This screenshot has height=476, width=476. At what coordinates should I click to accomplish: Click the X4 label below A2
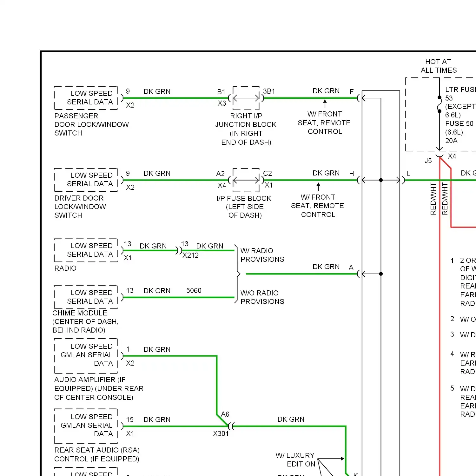click(222, 185)
